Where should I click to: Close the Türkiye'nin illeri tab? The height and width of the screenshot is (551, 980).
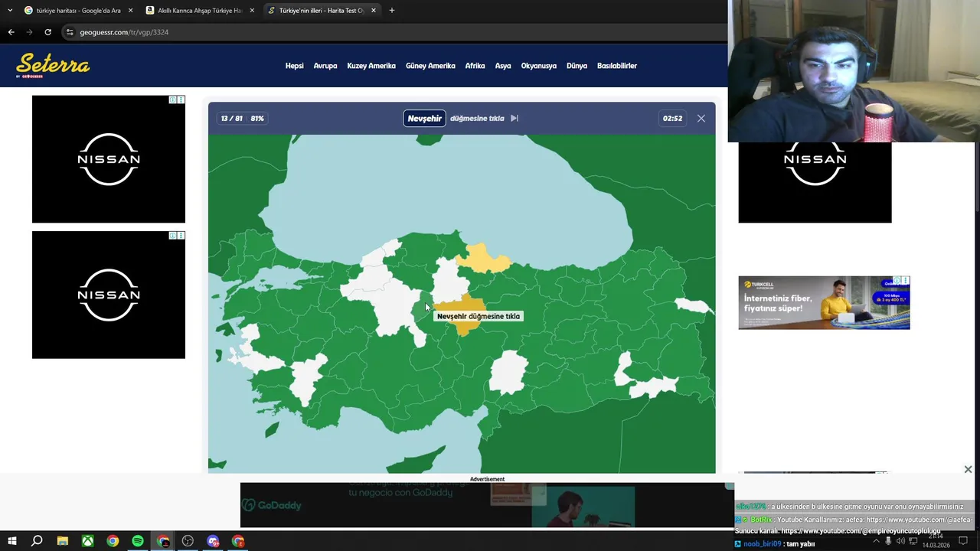374,10
